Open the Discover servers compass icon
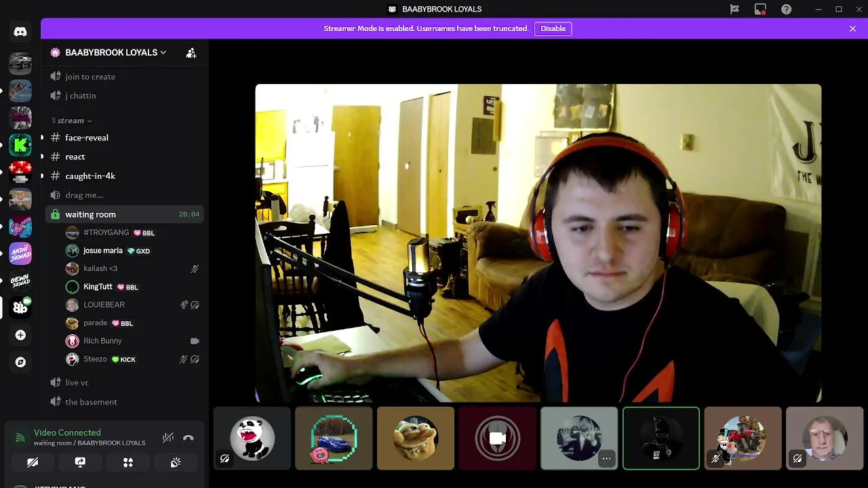 [x=20, y=362]
